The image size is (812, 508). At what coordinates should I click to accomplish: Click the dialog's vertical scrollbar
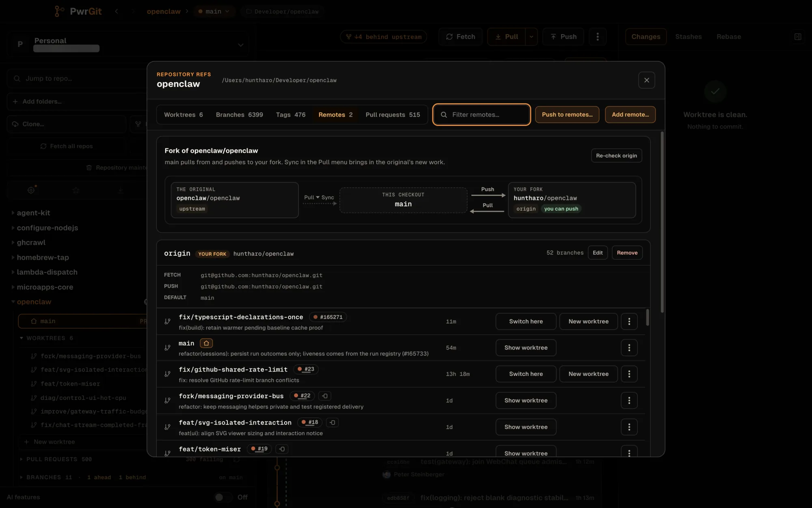(x=662, y=222)
